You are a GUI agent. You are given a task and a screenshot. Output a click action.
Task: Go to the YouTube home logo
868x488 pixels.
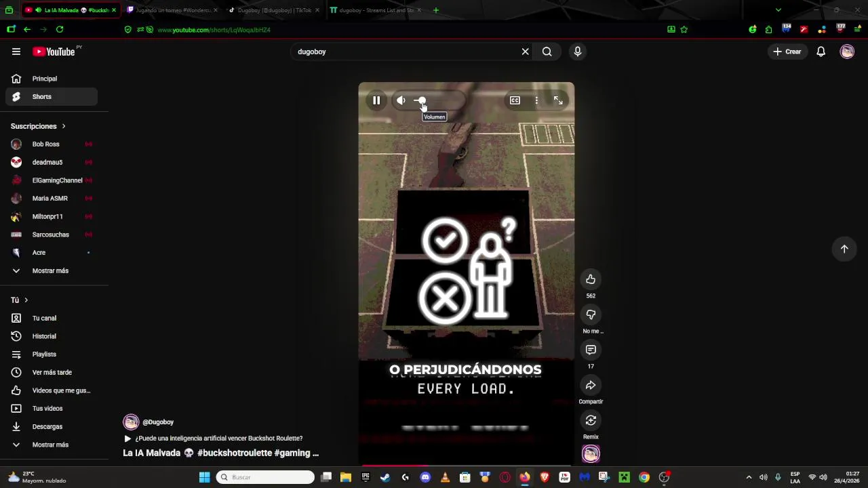click(x=54, y=52)
